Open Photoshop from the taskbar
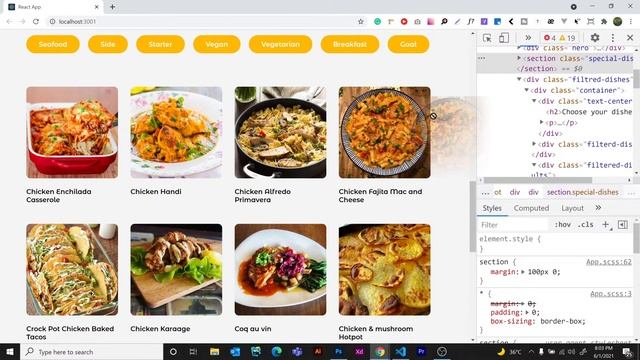 point(338,351)
